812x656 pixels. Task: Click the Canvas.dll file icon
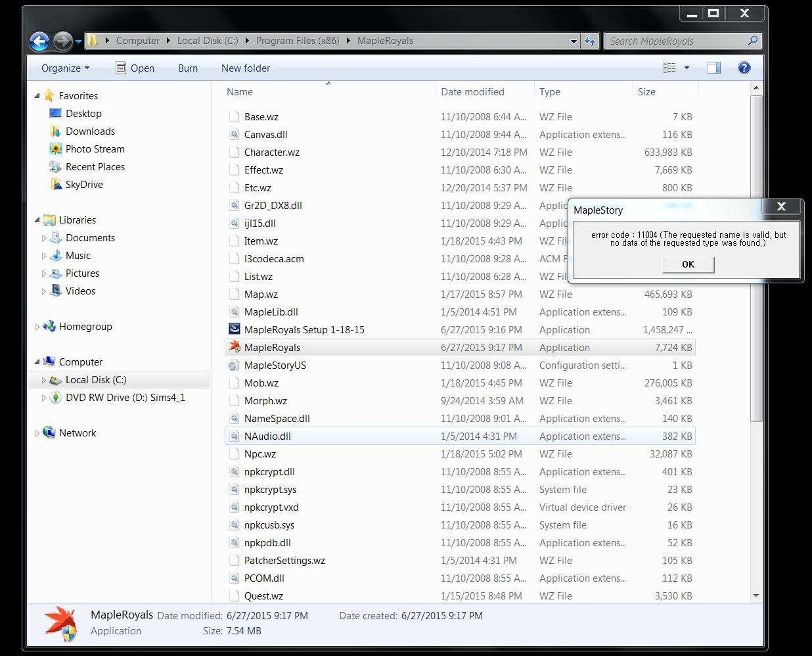pyautogui.click(x=234, y=134)
